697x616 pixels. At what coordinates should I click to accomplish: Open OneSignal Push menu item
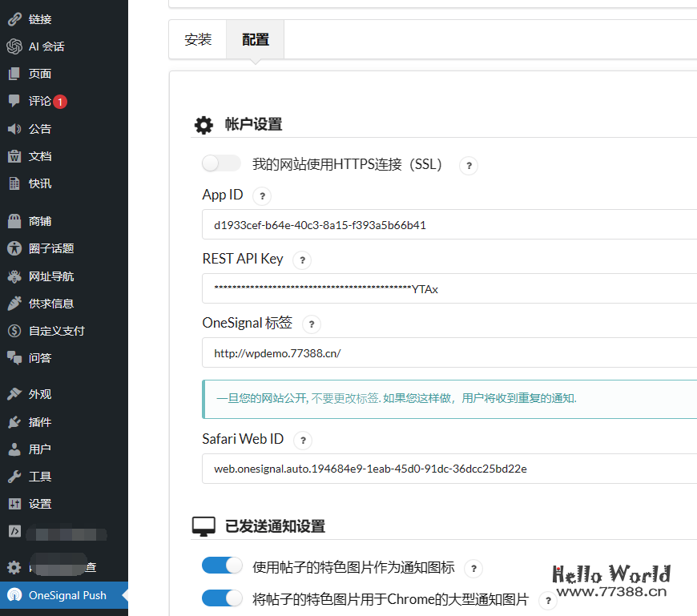[x=64, y=595]
